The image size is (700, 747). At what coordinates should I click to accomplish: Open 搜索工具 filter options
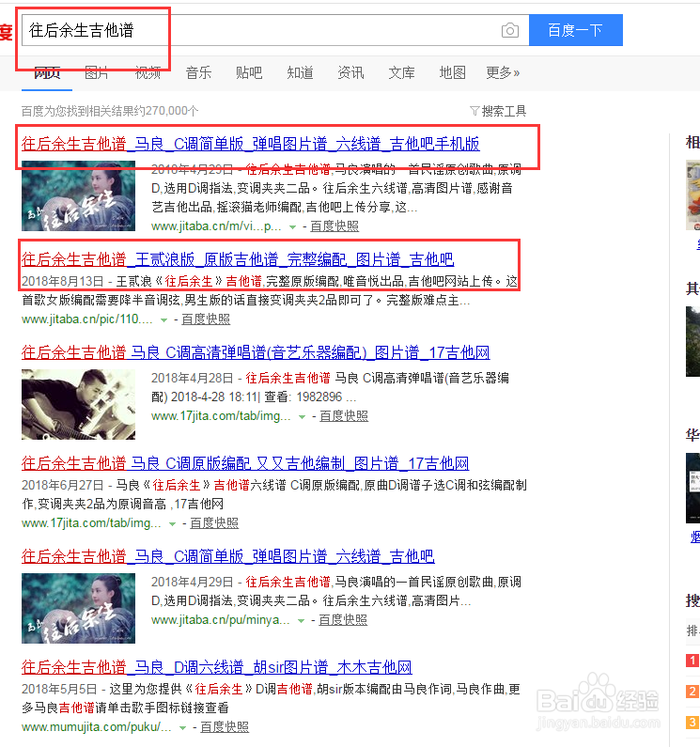point(498,111)
